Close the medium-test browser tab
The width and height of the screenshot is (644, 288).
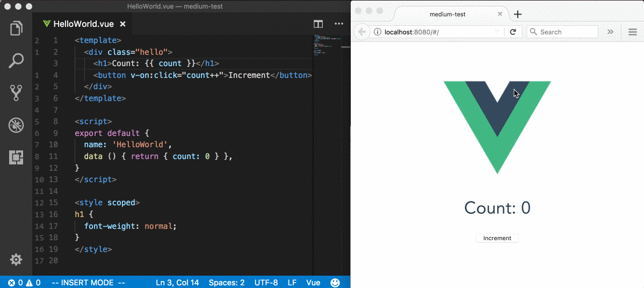pyautogui.click(x=500, y=13)
